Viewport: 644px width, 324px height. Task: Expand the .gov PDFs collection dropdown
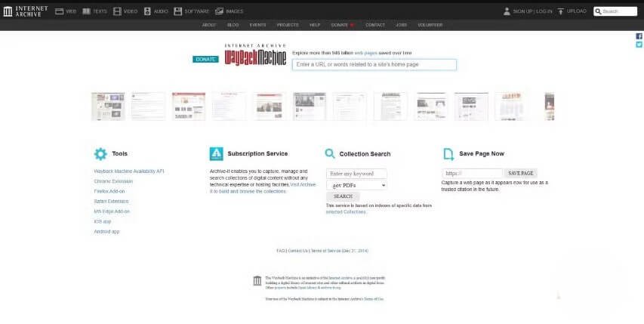(356, 185)
